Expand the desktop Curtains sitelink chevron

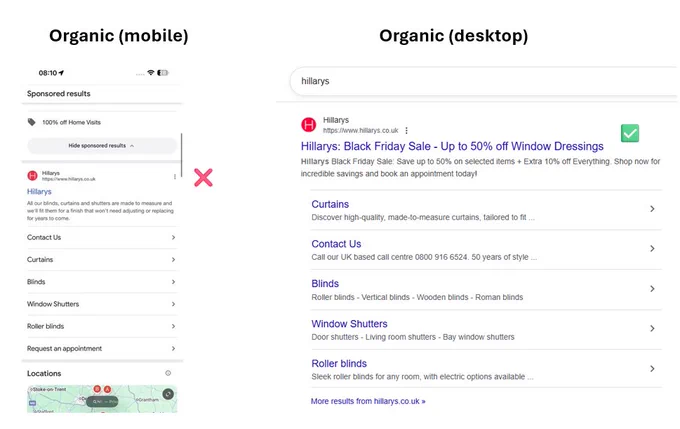coord(652,209)
